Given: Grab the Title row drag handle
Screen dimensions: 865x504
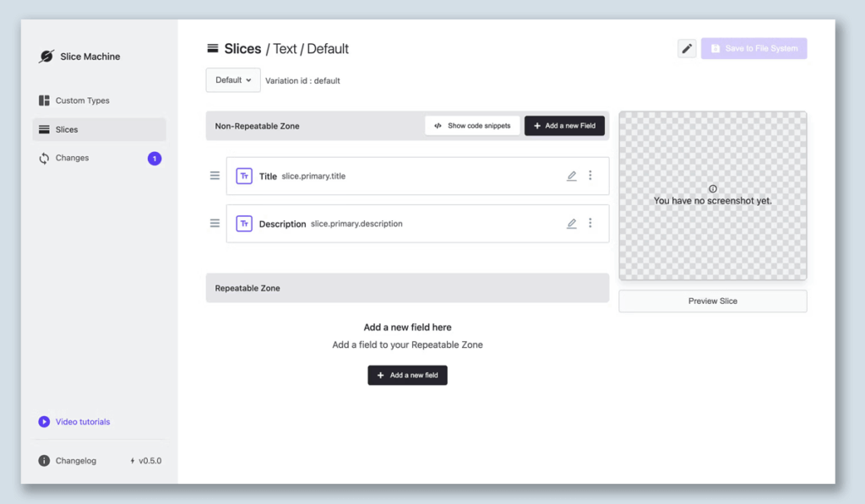Looking at the screenshot, I should pos(215,176).
